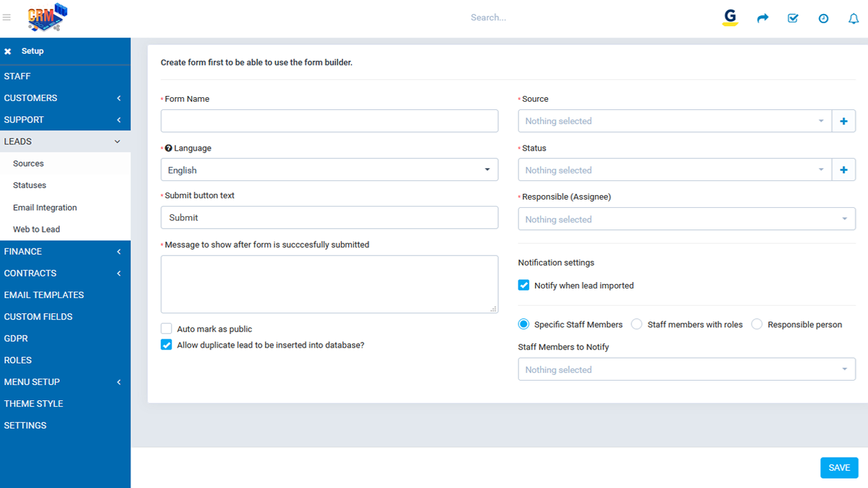Screen dimensions: 868x488
Task: Close Setup menu with X icon
Action: point(8,51)
